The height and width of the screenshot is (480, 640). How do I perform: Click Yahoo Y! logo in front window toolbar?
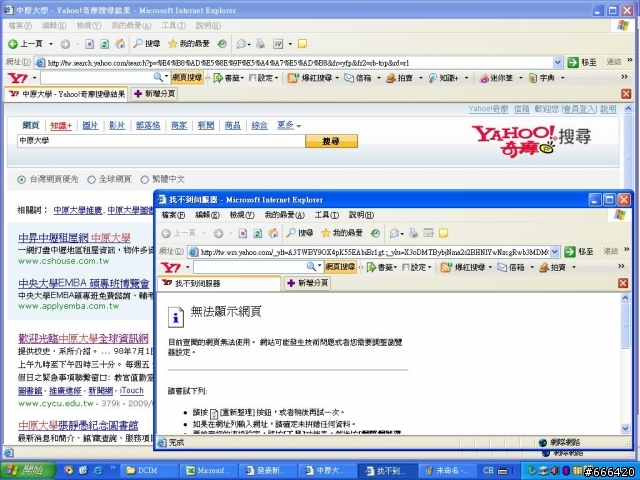tap(171, 267)
